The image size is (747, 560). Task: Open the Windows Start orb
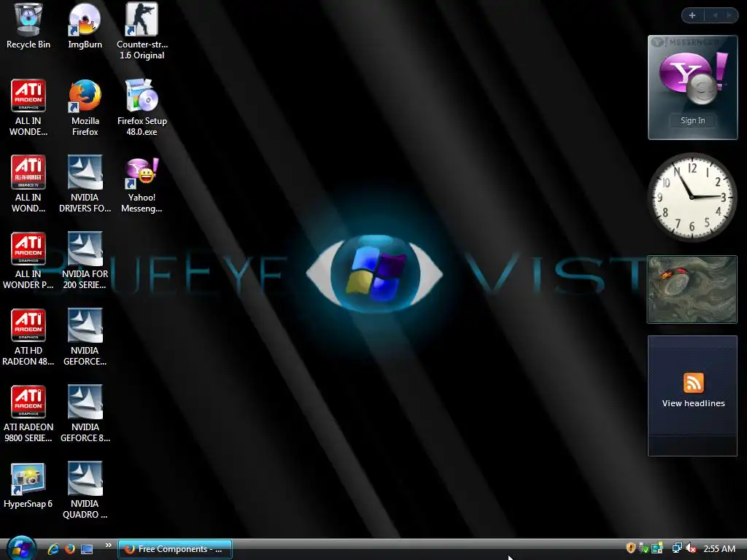coord(21,548)
